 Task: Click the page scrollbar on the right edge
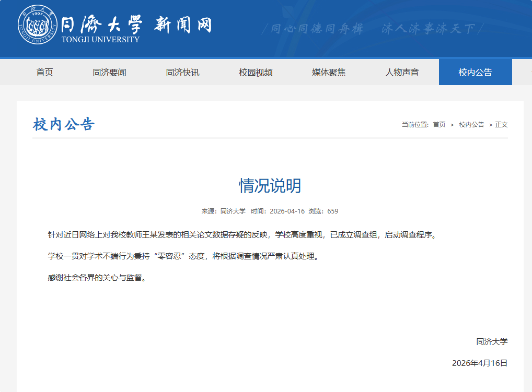click(x=529, y=196)
